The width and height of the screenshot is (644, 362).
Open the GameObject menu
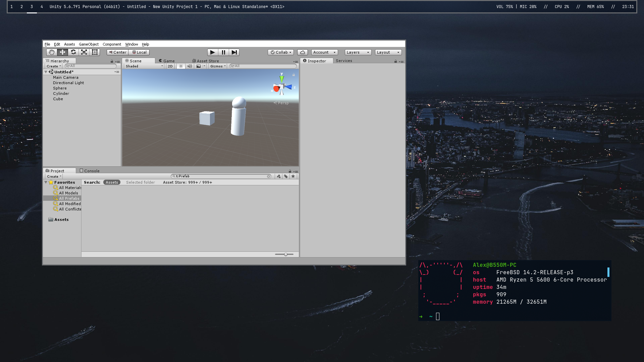89,44
